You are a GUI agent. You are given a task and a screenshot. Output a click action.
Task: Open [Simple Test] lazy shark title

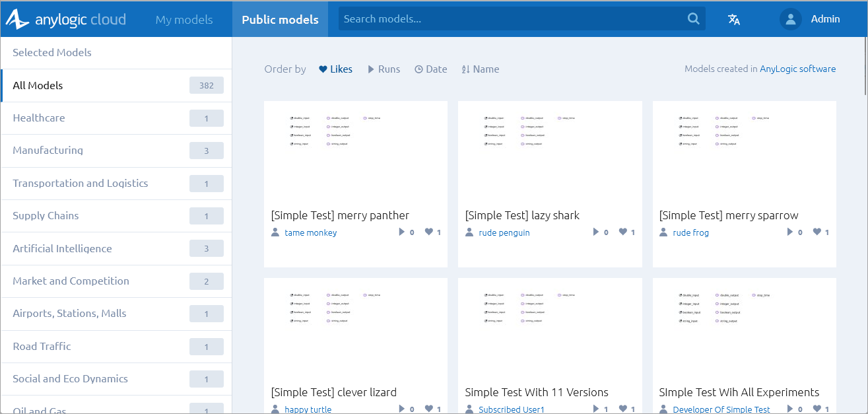point(522,215)
